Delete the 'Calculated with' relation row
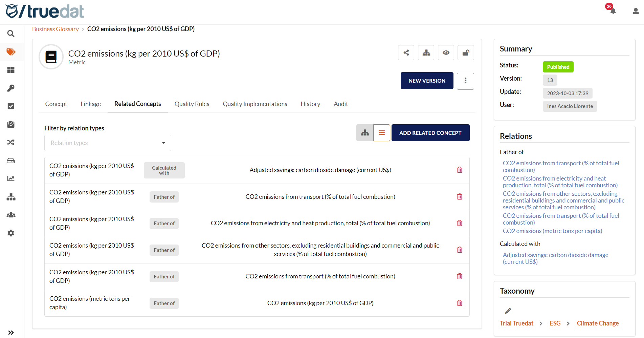 [x=460, y=170]
